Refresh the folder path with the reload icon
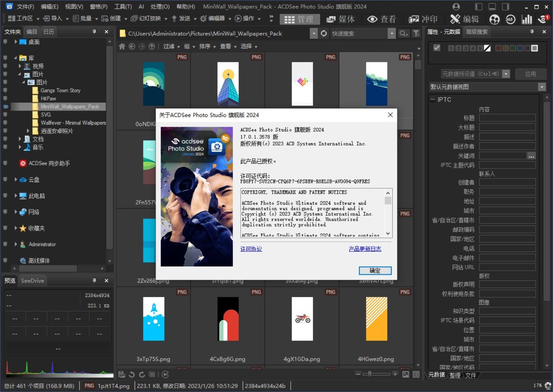The image size is (553, 392). point(324,33)
